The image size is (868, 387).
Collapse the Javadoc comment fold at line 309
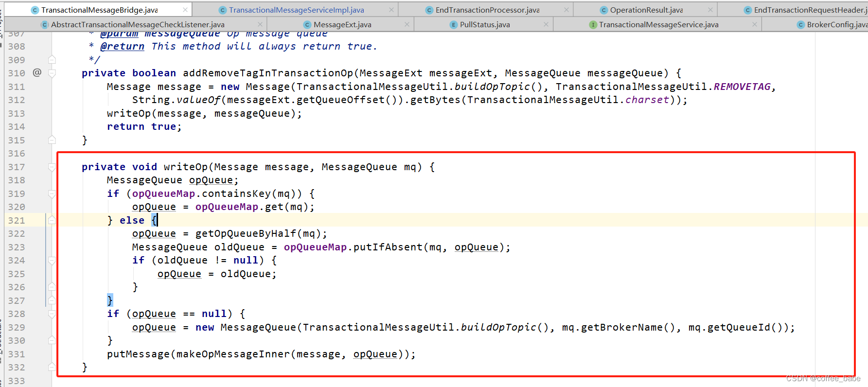(52, 60)
